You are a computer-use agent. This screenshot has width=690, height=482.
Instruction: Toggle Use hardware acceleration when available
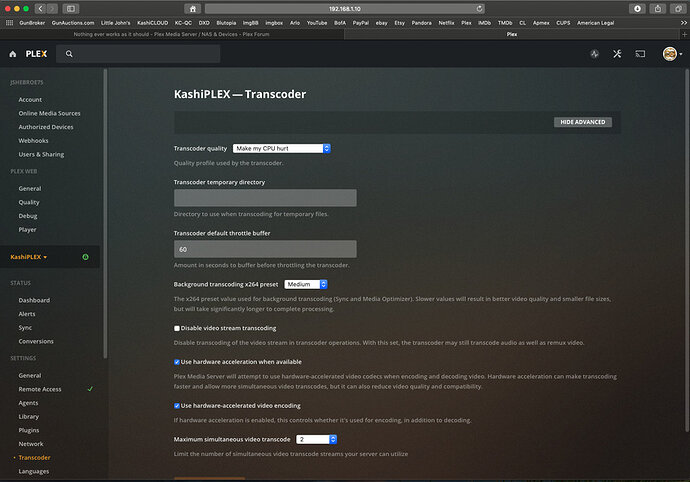pyautogui.click(x=177, y=362)
